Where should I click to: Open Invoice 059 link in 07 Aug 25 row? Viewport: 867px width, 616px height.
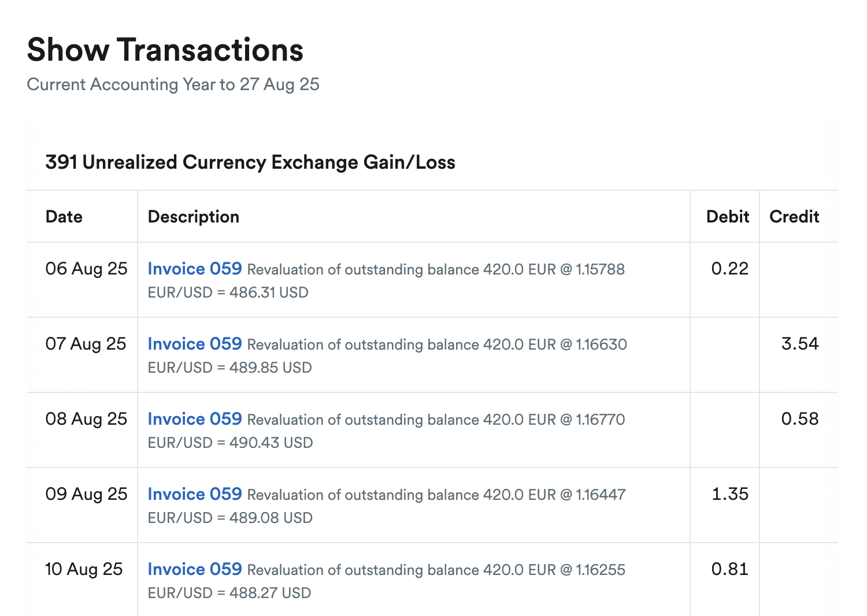(x=195, y=344)
